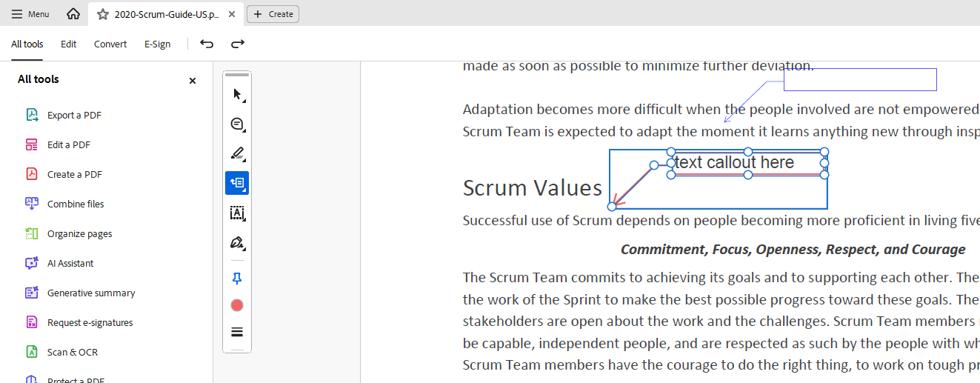This screenshot has width=980, height=383.
Task: Close the All tools panel
Action: pos(193,81)
